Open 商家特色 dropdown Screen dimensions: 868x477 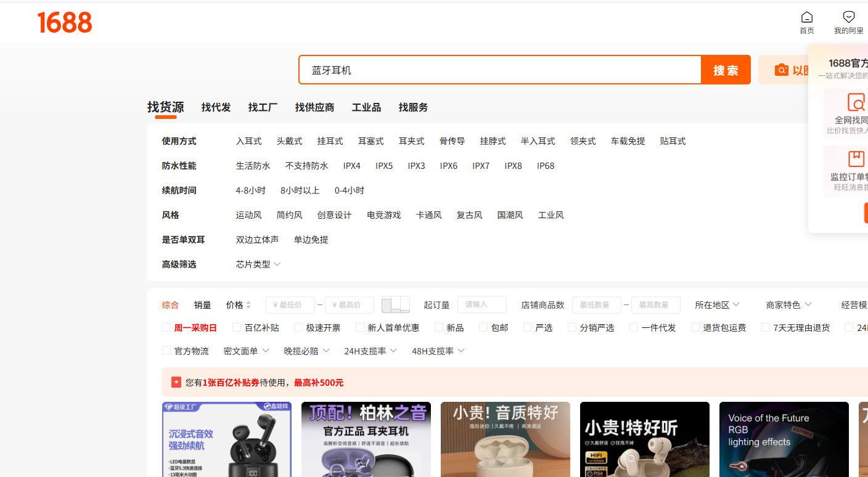pos(788,305)
